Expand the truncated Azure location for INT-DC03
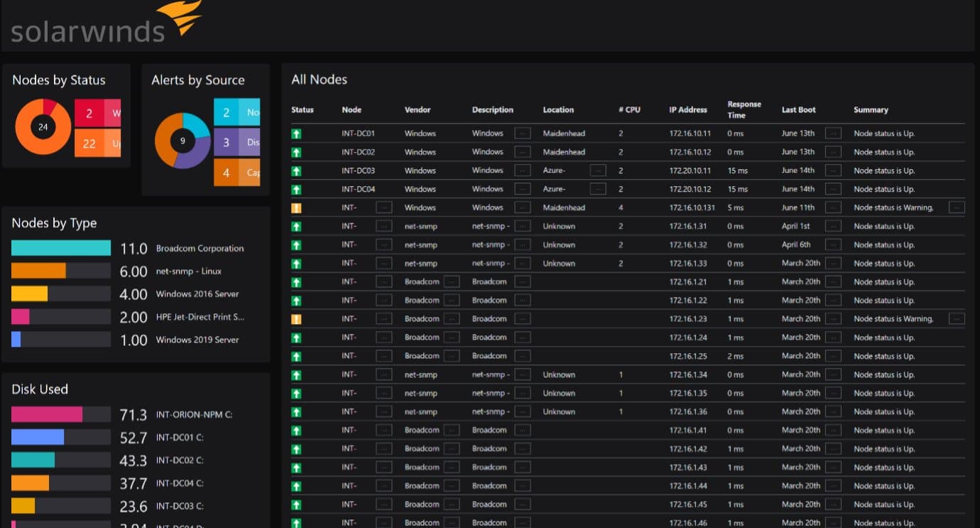Screen dimensions: 980x528 [598, 171]
